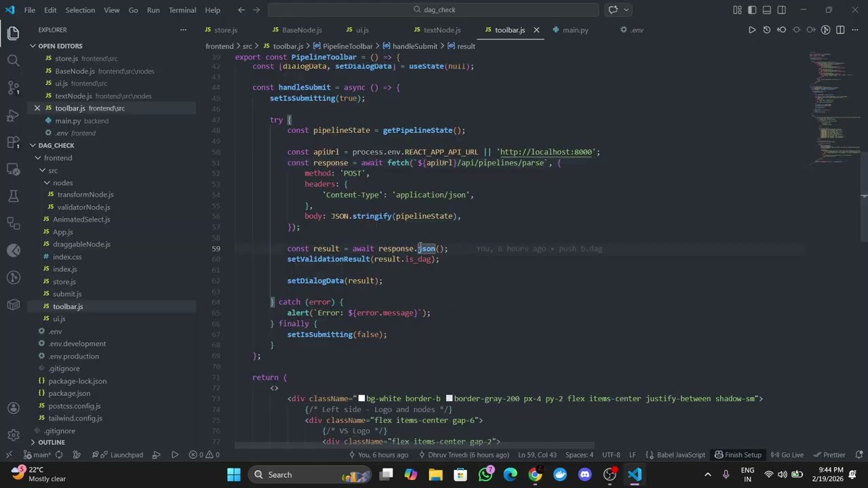Open the Copilot chat icon in title bar
This screenshot has width=868, height=488.
click(613, 10)
